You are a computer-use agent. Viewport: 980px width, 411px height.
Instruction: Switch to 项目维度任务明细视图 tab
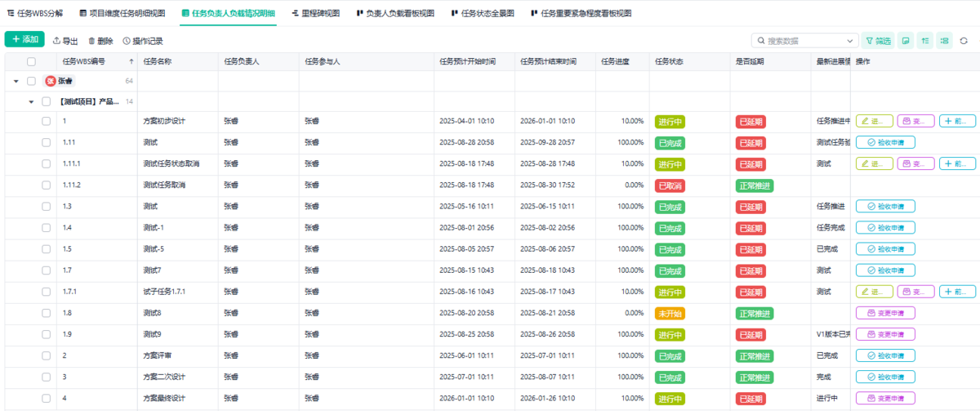click(x=122, y=13)
